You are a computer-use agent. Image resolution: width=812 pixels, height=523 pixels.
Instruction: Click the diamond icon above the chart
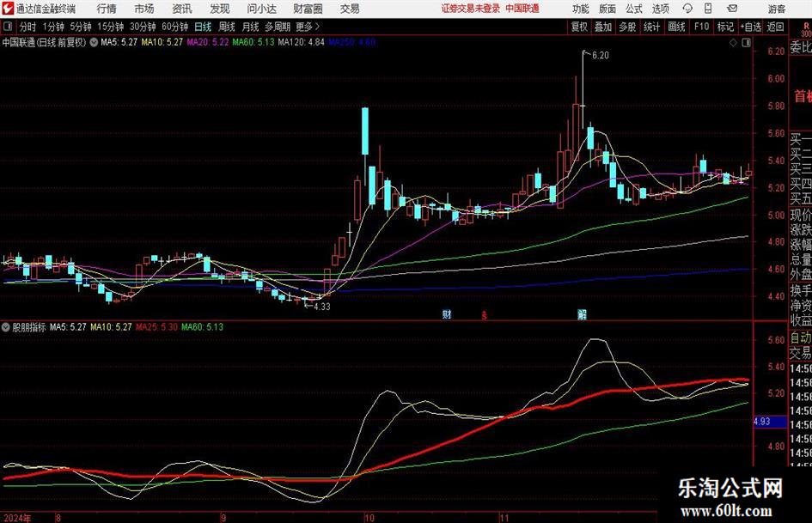click(x=733, y=43)
